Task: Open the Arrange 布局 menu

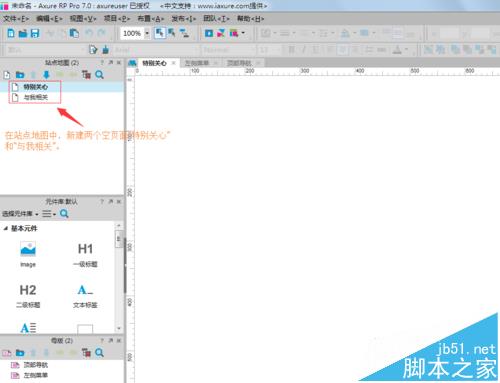Action: pos(151,19)
